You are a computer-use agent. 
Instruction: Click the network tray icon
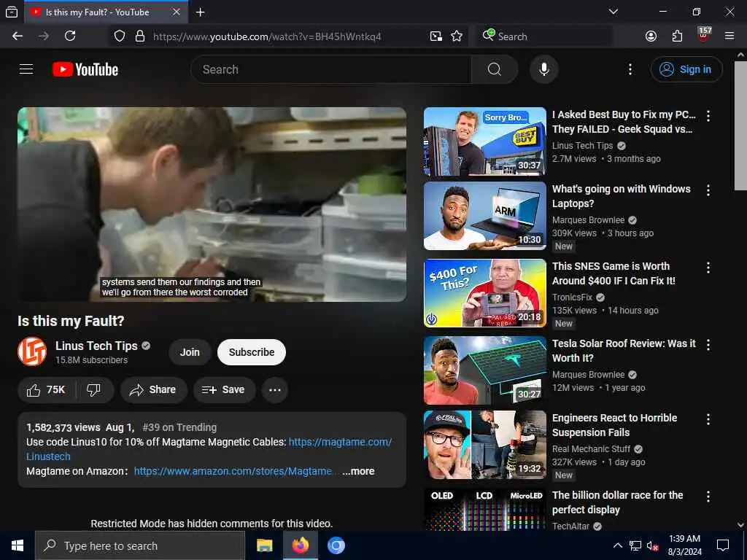pos(635,545)
